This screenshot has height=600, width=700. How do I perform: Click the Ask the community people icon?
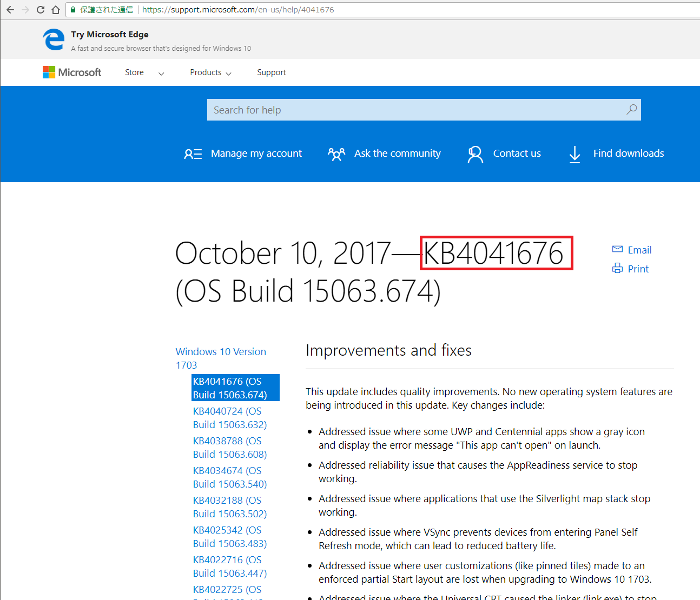(336, 154)
